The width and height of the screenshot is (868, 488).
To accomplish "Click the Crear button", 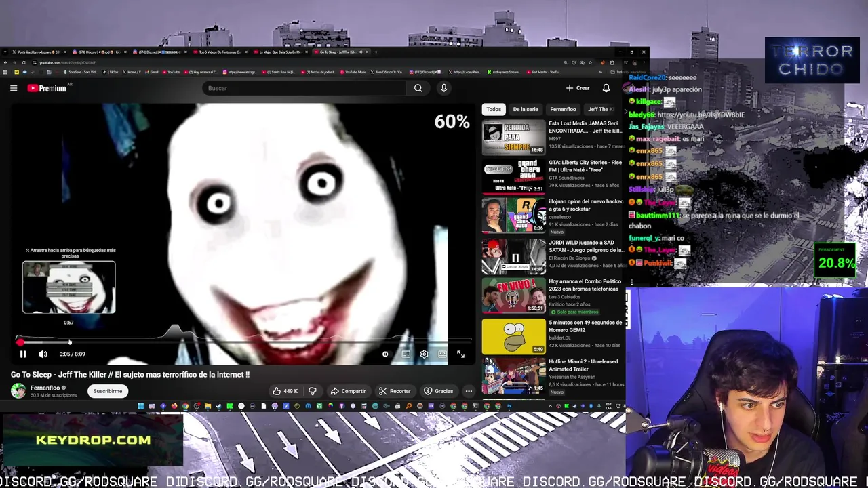I will [578, 88].
